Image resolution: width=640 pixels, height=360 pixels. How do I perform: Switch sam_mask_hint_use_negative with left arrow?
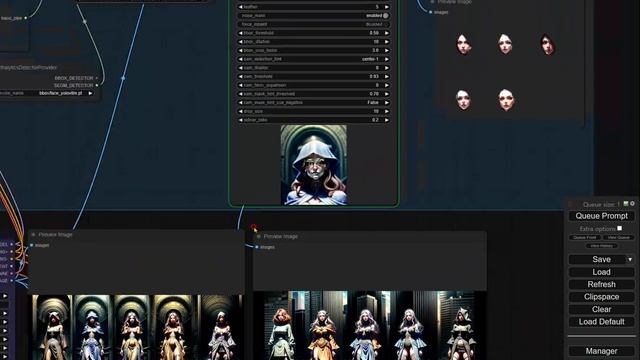pyautogui.click(x=240, y=102)
